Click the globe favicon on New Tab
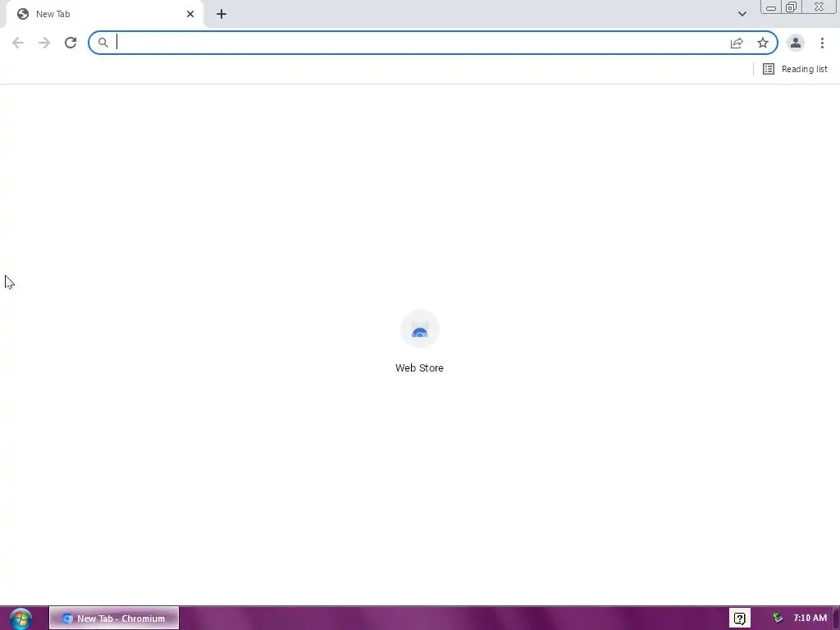The image size is (840, 630). 22,14
